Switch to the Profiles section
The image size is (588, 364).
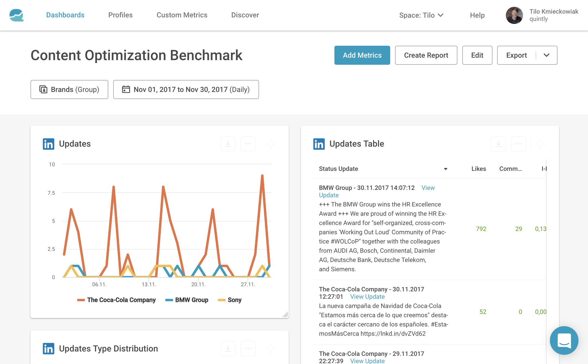click(120, 15)
